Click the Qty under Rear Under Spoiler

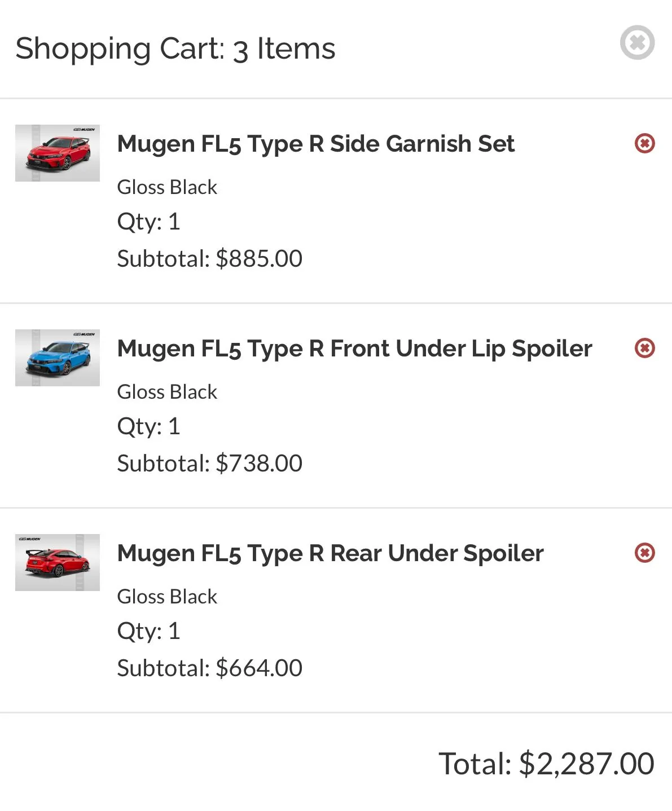[148, 631]
